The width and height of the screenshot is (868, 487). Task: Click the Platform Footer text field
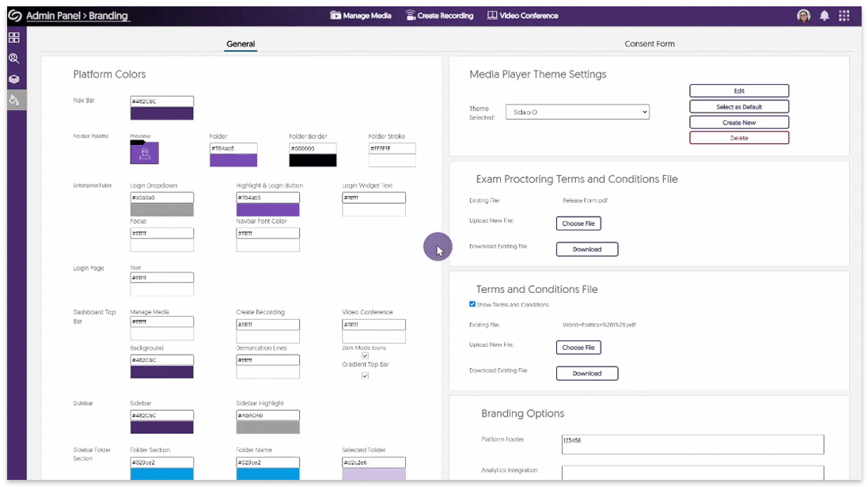(x=692, y=444)
